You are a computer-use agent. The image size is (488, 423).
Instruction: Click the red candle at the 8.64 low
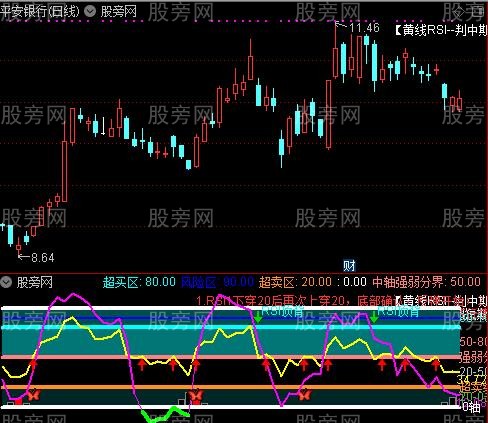pos(18,247)
